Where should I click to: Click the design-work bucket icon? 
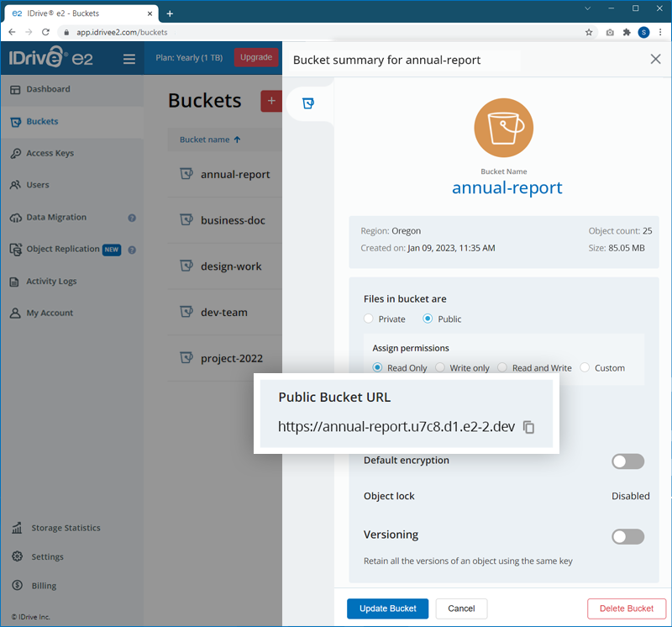tap(186, 266)
